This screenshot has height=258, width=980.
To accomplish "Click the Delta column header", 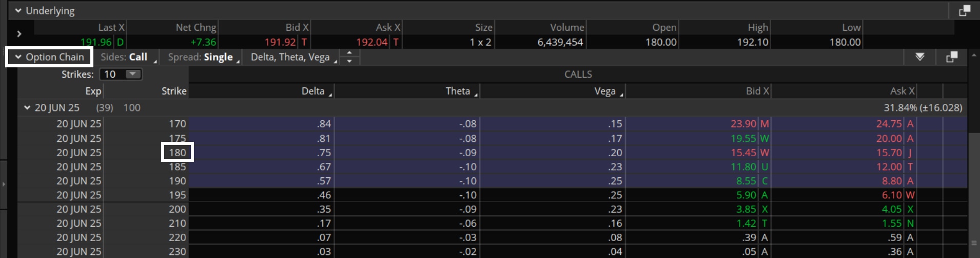I will point(313,91).
